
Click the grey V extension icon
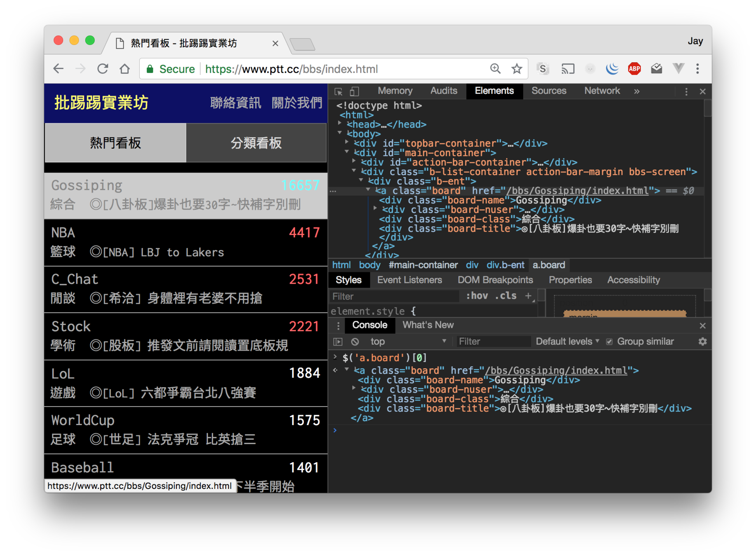(678, 69)
